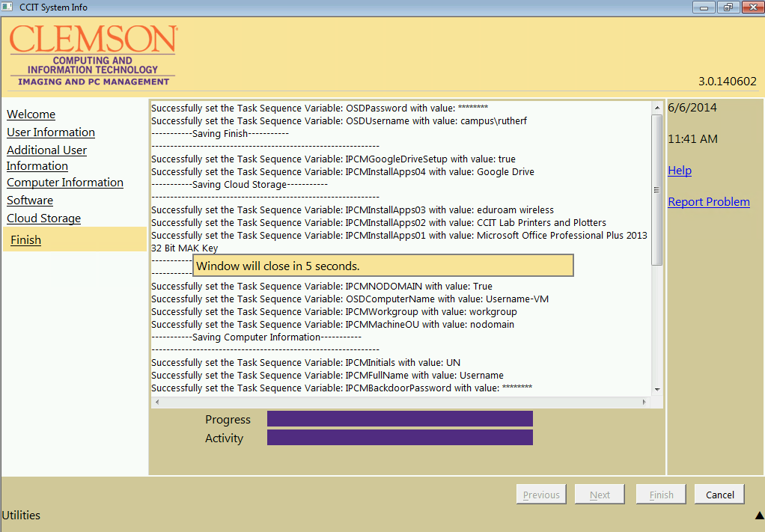Click the IPCMNODOMAIN log line
This screenshot has height=532, width=765.
coord(322,287)
